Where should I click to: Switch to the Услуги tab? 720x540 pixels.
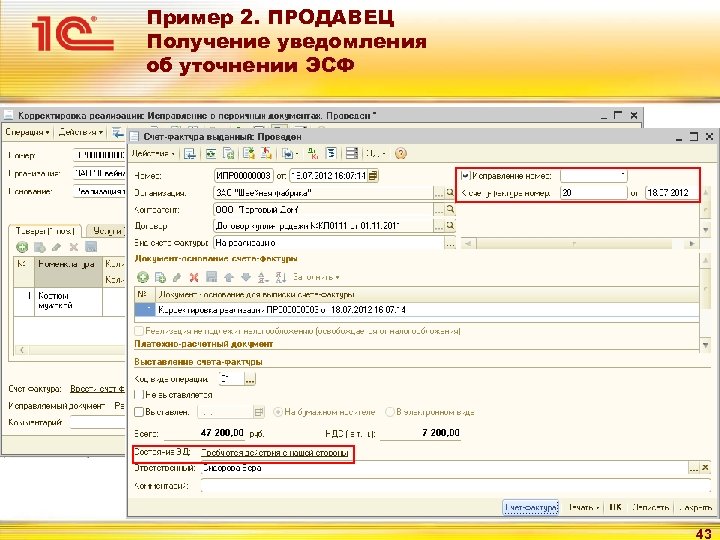coord(108,231)
